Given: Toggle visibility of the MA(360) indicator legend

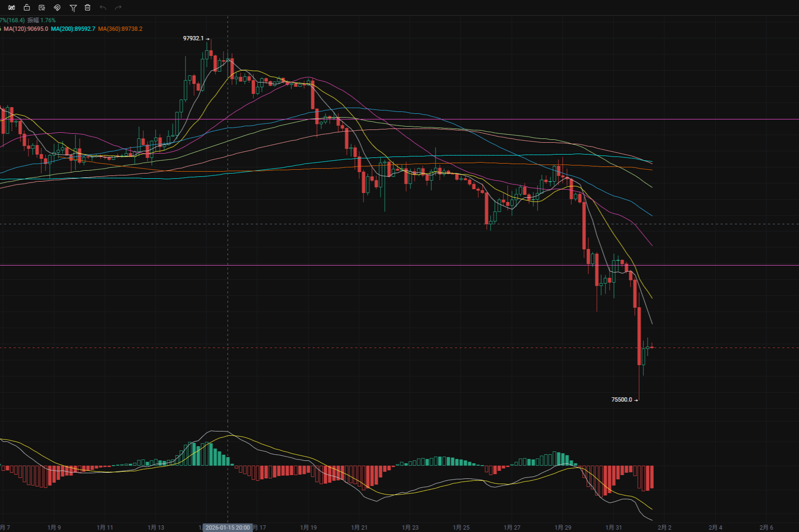Looking at the screenshot, I should (x=120, y=29).
